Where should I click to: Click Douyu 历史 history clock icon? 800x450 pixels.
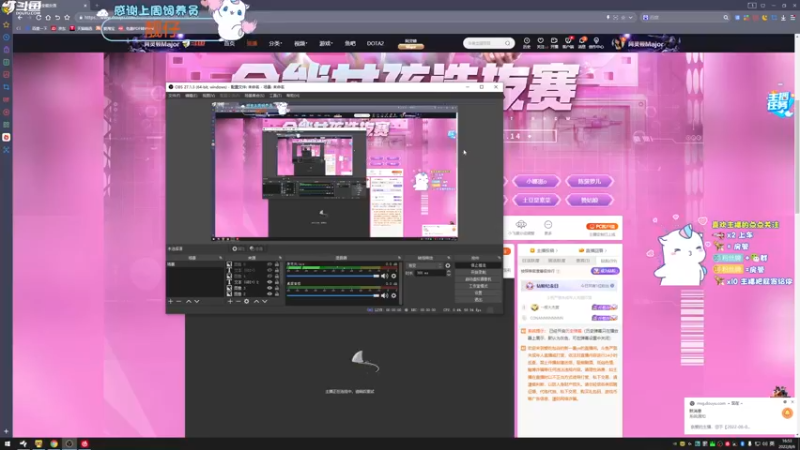527,43
